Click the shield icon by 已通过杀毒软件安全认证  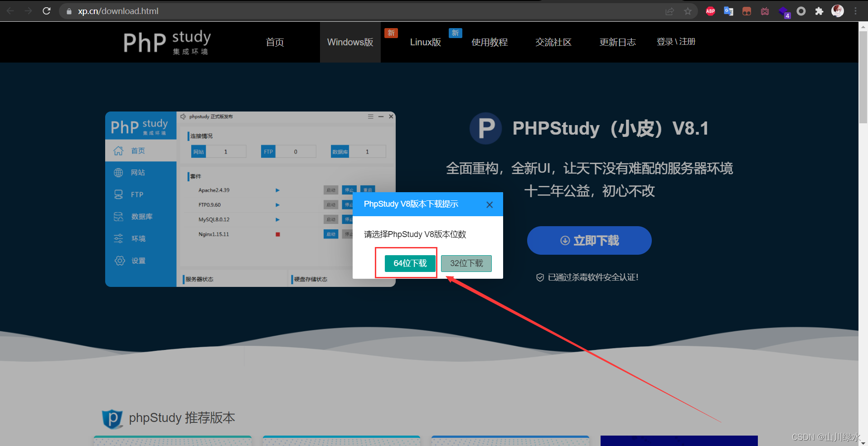pos(540,277)
